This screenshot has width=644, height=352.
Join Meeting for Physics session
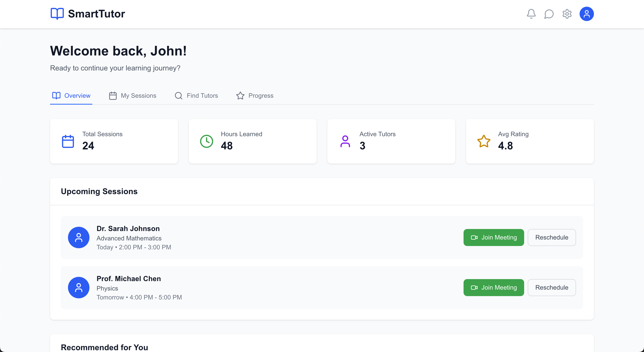click(x=494, y=287)
